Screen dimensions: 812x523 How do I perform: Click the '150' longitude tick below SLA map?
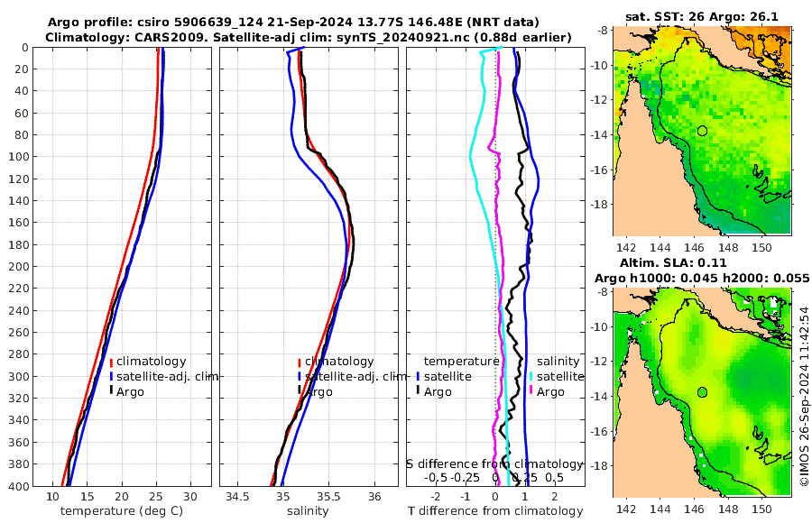point(761,509)
